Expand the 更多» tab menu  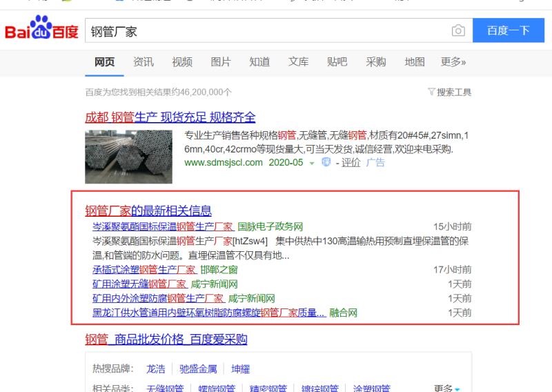click(x=453, y=62)
